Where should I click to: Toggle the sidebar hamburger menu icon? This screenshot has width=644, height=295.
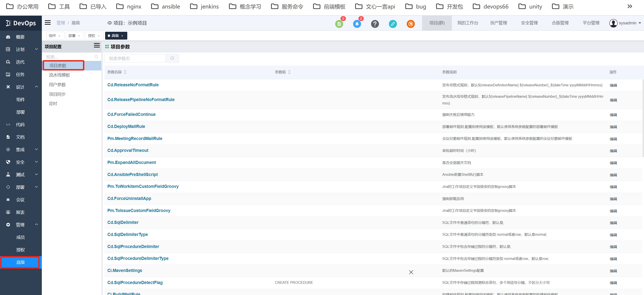[48, 23]
